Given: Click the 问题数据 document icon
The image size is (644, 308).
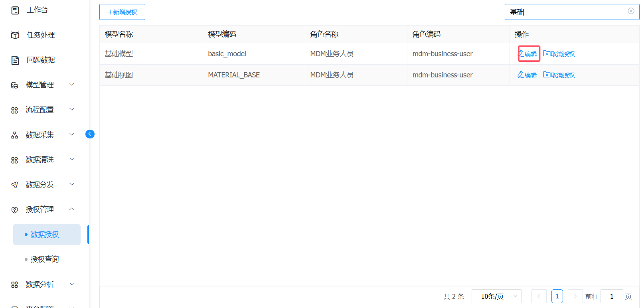Looking at the screenshot, I should pyautogui.click(x=15, y=60).
